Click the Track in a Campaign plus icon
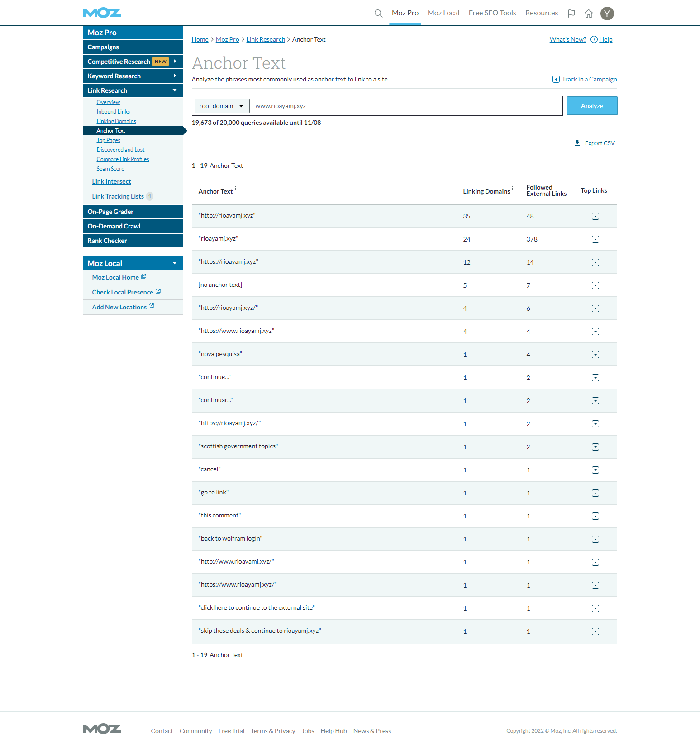This screenshot has height=754, width=700. [556, 79]
